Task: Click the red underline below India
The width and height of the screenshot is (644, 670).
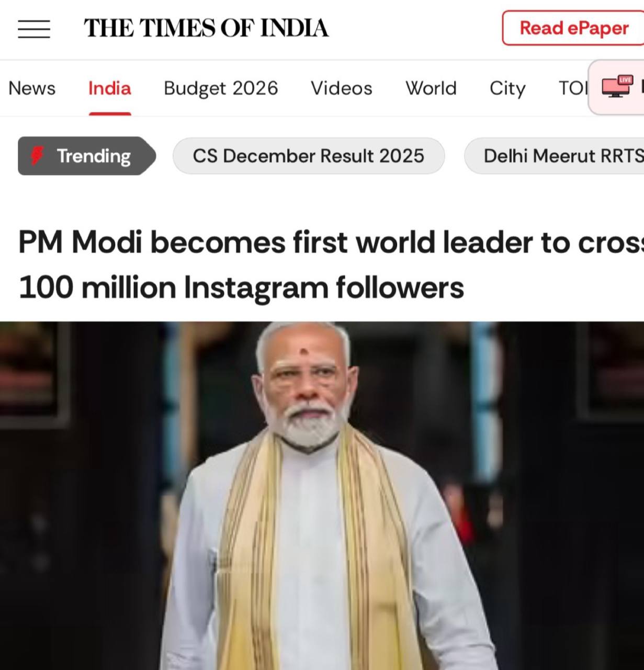Action: tap(110, 113)
